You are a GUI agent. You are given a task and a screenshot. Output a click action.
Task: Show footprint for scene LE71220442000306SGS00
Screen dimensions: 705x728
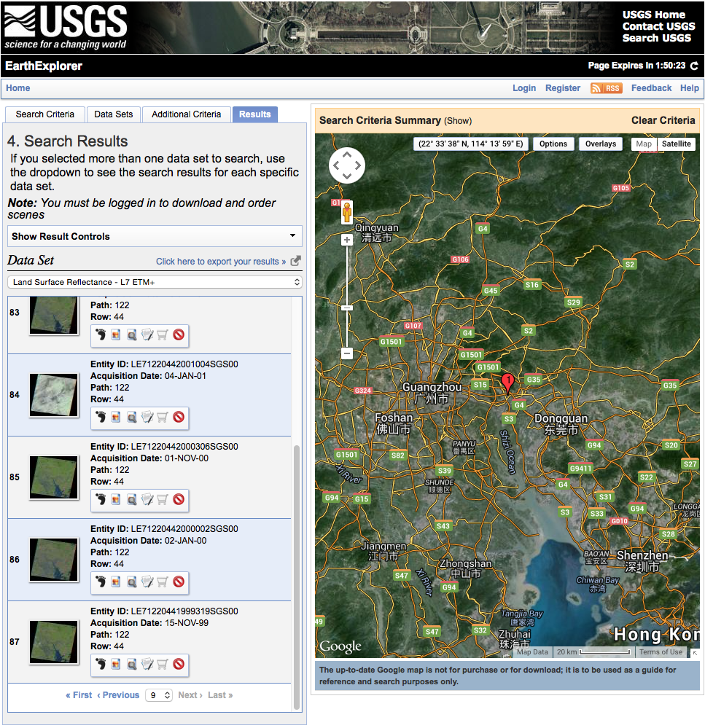(x=101, y=499)
